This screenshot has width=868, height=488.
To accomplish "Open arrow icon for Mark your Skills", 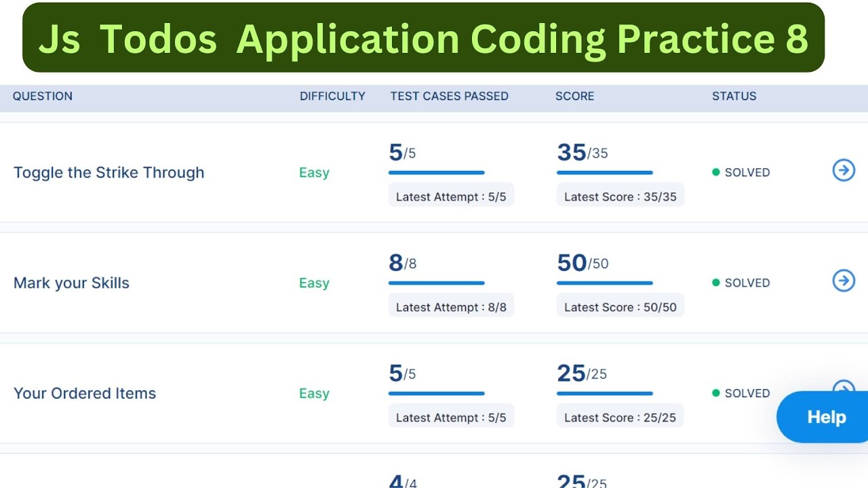I will (x=844, y=281).
